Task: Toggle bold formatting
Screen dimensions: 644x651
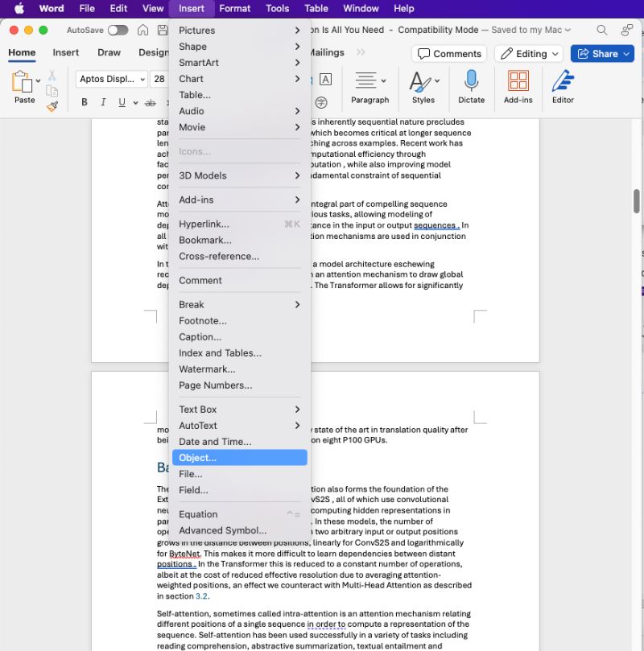Action: 84,102
